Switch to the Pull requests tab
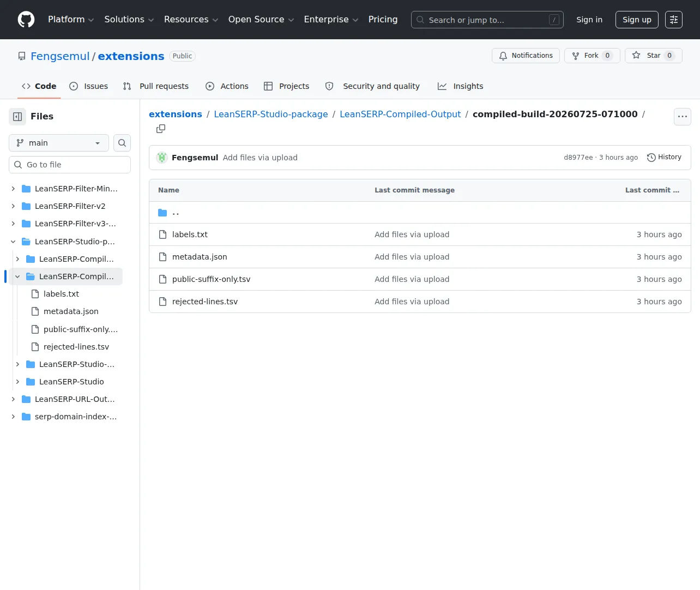Image resolution: width=700 pixels, height=590 pixels. pyautogui.click(x=156, y=86)
